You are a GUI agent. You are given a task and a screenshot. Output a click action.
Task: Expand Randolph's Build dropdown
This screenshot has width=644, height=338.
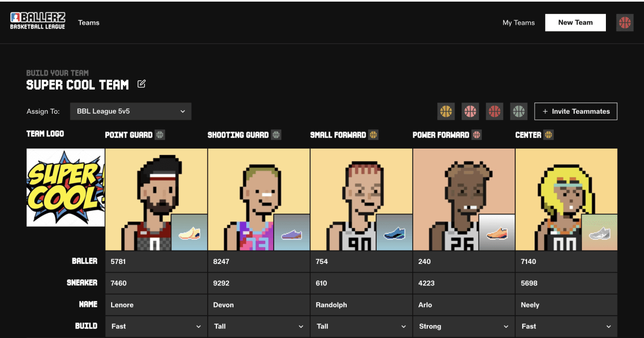coord(361,326)
